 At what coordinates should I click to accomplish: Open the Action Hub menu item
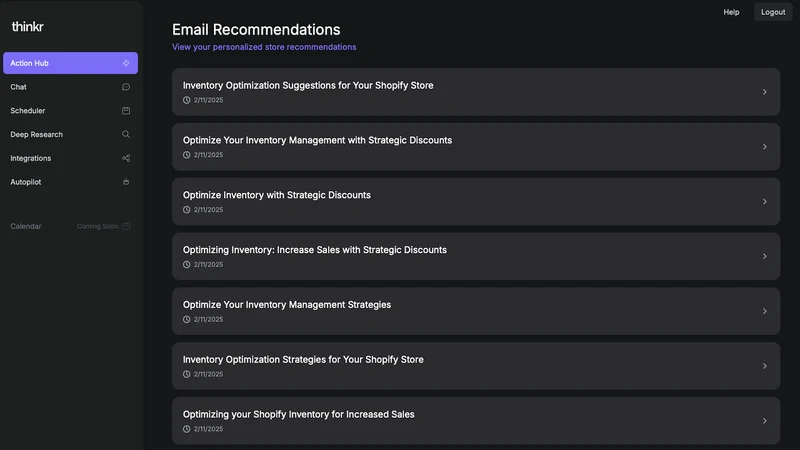coord(70,63)
